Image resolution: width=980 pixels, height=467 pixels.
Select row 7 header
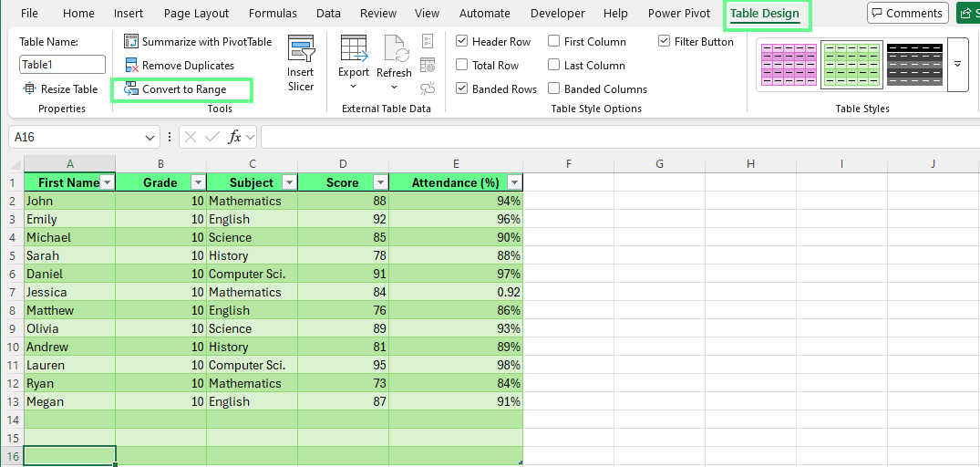(x=12, y=293)
